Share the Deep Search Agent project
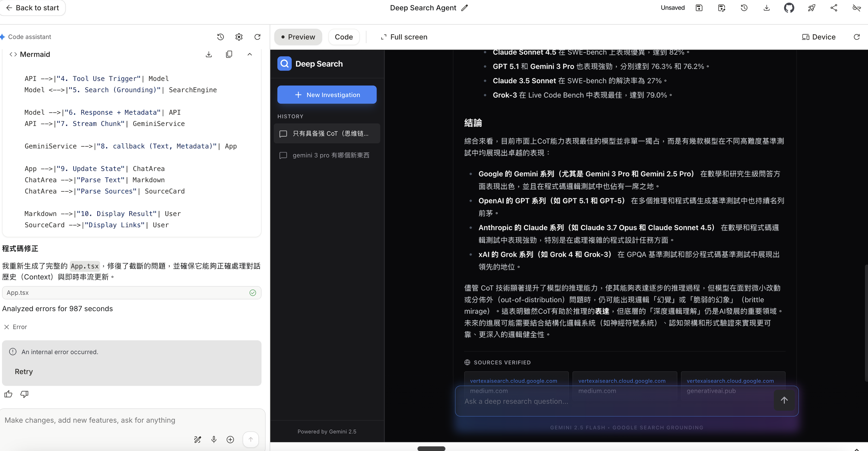Image resolution: width=868 pixels, height=451 pixels. [x=834, y=7]
